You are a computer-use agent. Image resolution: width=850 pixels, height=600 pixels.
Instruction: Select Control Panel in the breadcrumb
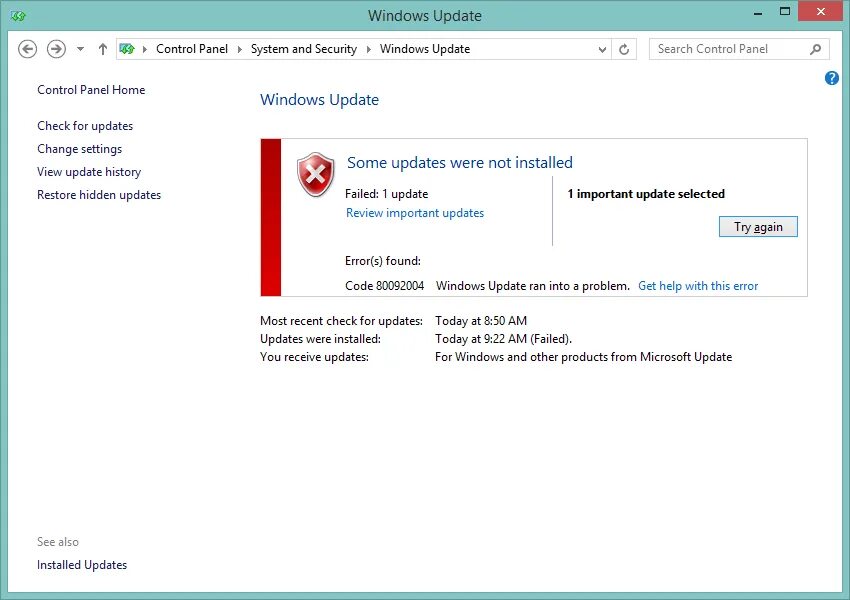click(x=192, y=49)
